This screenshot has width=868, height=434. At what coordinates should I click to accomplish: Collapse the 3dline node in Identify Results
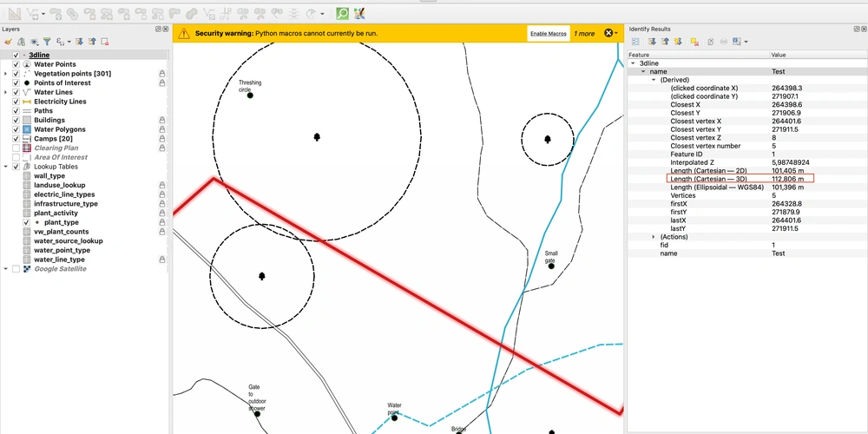point(633,63)
